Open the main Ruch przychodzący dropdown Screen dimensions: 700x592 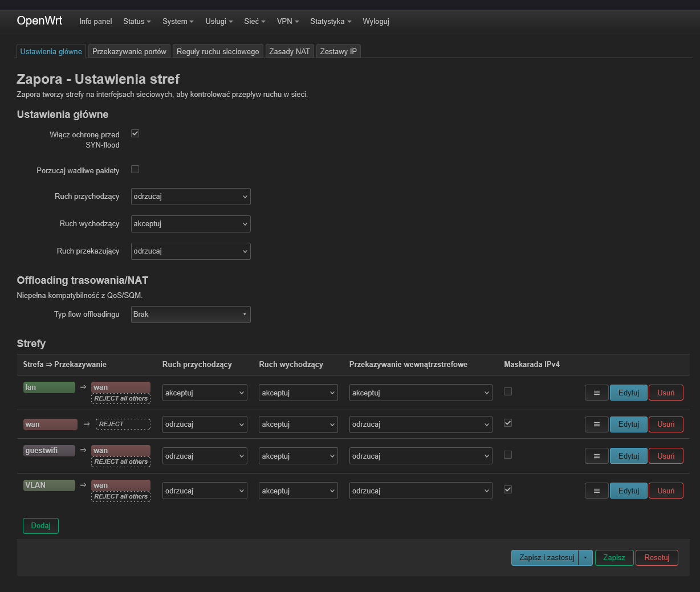(190, 197)
